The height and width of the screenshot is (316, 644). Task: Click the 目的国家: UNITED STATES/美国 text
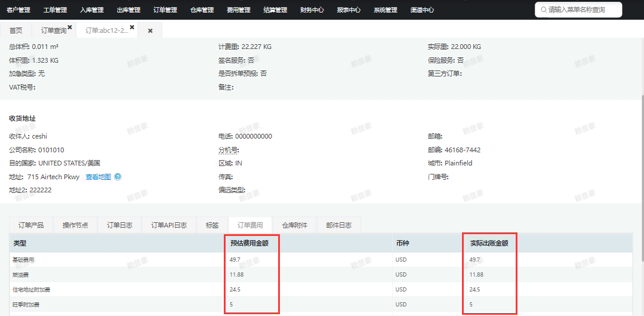tap(55, 163)
